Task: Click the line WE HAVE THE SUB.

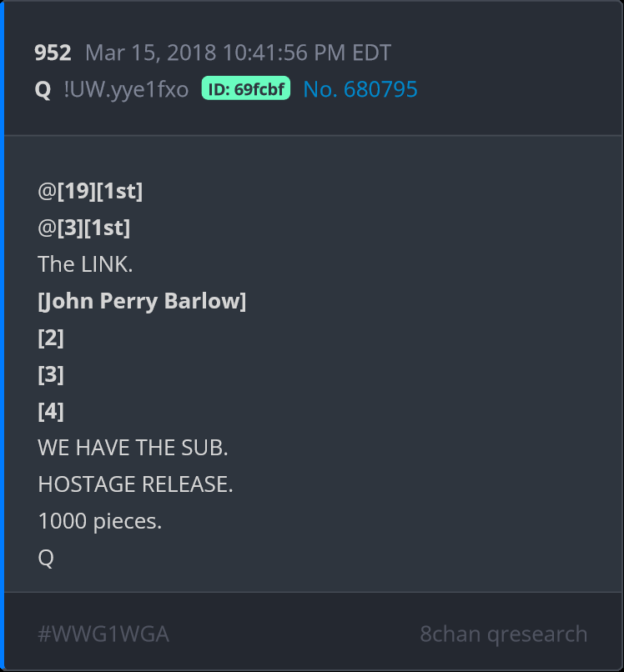Action: click(133, 448)
